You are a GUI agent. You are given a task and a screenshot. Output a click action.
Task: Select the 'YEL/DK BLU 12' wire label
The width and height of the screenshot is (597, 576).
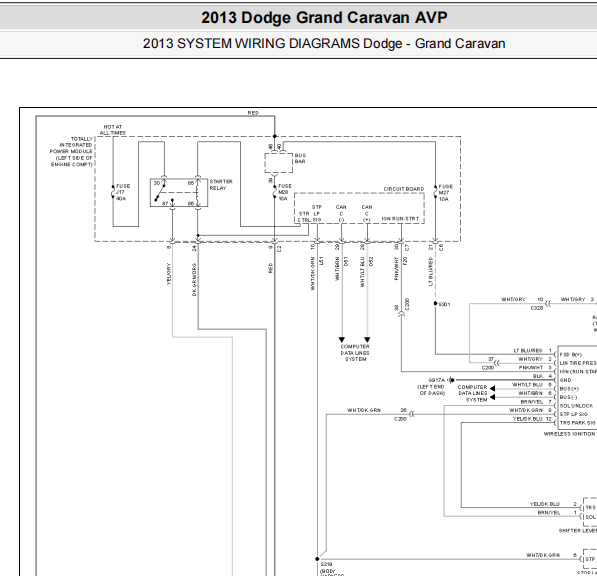point(532,419)
